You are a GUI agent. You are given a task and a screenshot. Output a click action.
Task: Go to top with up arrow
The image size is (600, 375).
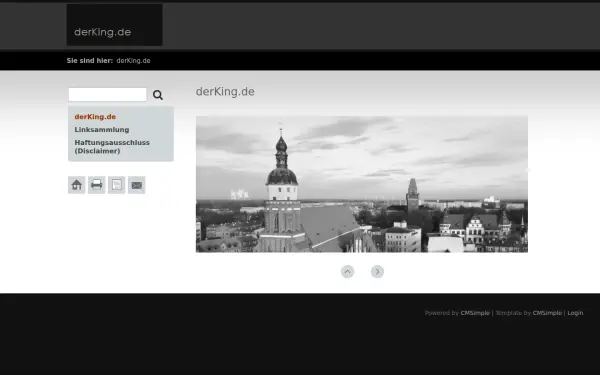[347, 272]
